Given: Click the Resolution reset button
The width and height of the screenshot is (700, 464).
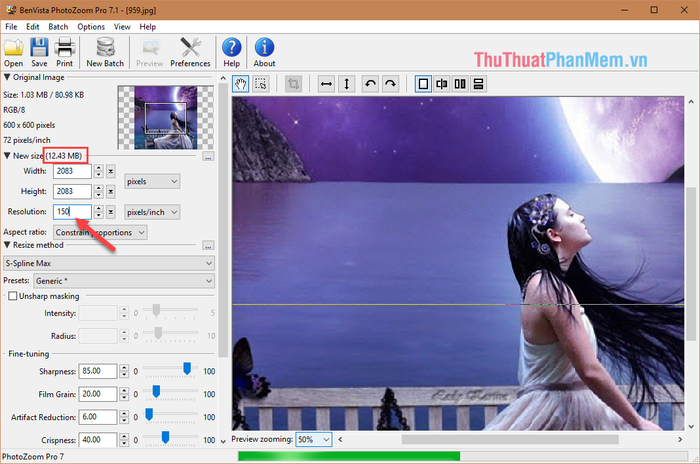Looking at the screenshot, I should [x=111, y=212].
